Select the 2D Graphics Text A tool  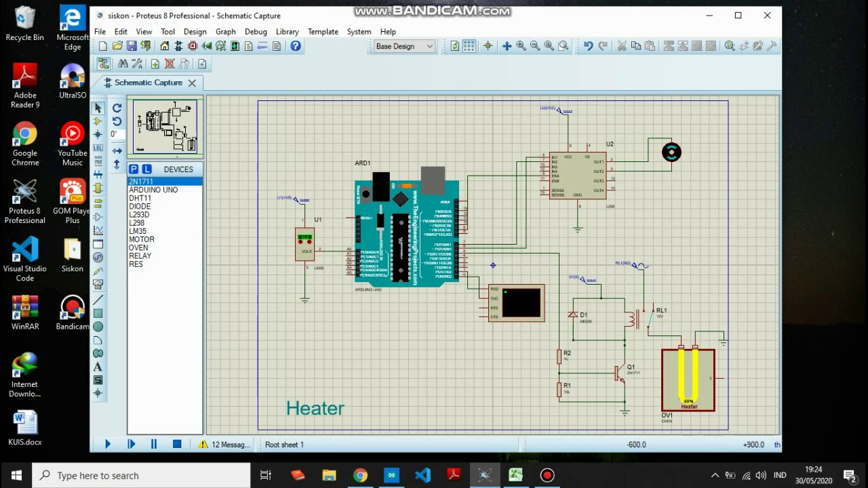[x=98, y=367]
